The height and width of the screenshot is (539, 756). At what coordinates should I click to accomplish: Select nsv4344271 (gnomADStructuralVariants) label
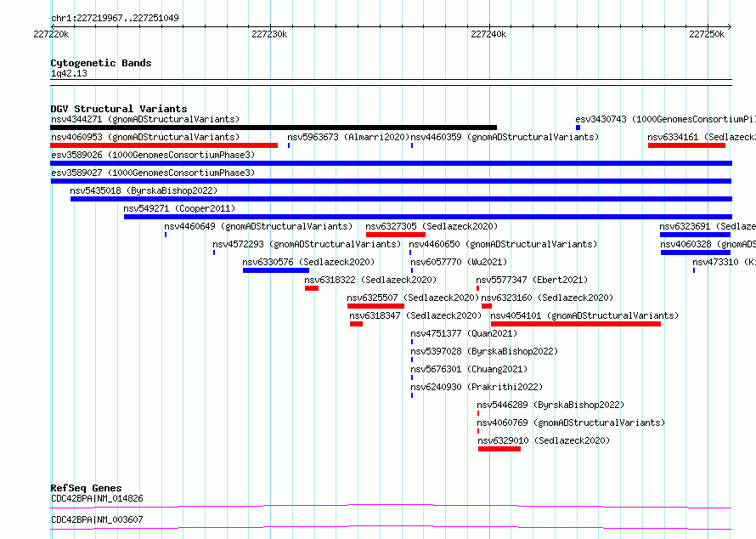145,119
